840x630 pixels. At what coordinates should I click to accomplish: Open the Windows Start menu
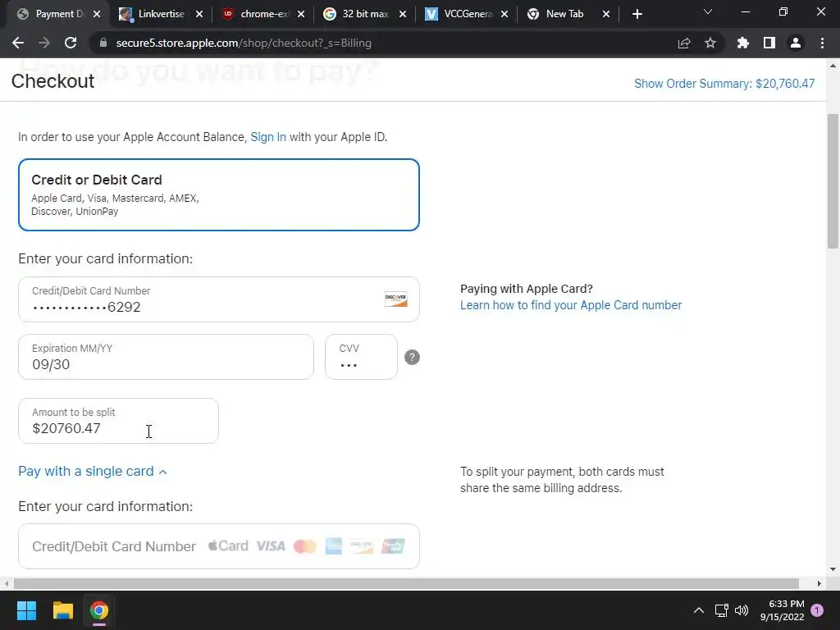click(26, 610)
